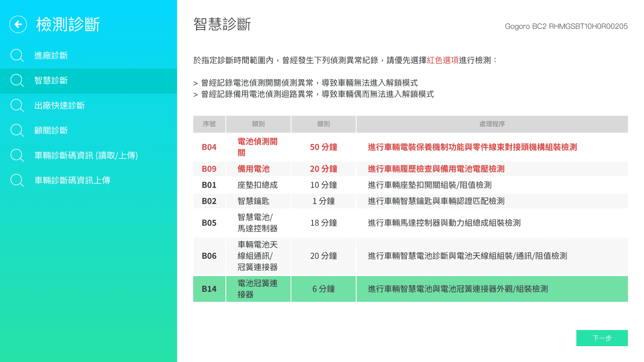
Task: Open 顧關診斷 from the sidebar
Action: click(51, 130)
